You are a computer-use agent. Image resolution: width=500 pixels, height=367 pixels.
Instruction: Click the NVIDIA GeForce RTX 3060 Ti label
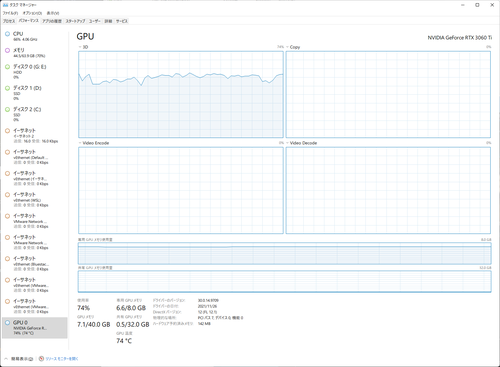(459, 38)
